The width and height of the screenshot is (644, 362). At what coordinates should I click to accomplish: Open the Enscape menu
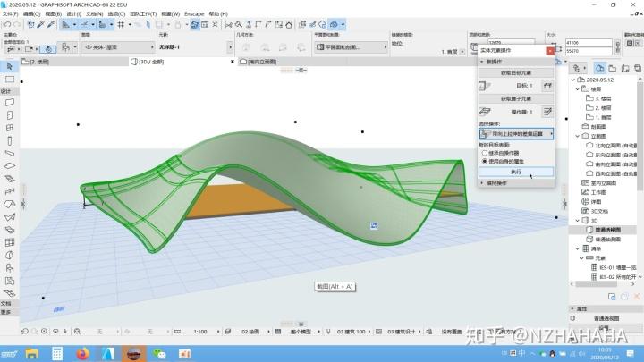click(x=194, y=14)
